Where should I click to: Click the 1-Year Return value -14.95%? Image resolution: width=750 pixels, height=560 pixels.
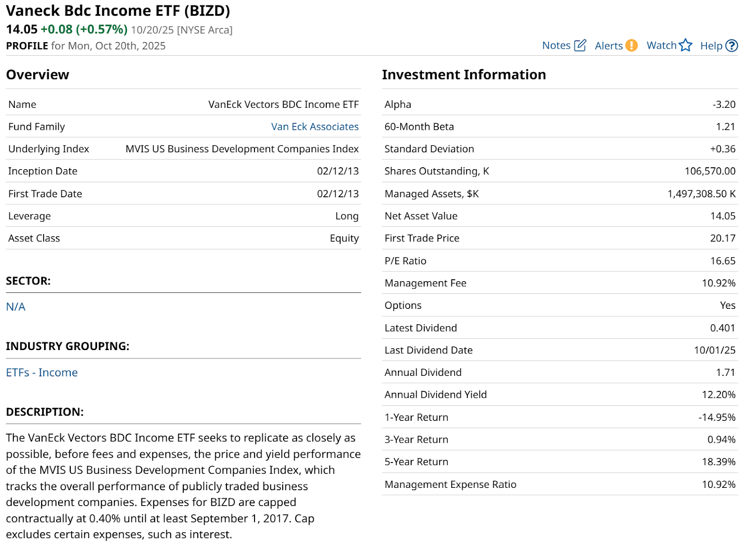click(x=717, y=417)
